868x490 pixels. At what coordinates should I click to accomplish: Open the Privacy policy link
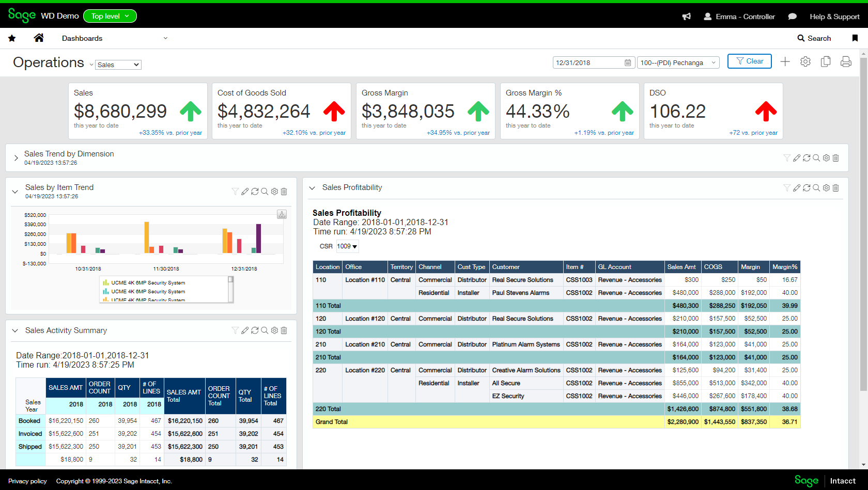pos(28,481)
